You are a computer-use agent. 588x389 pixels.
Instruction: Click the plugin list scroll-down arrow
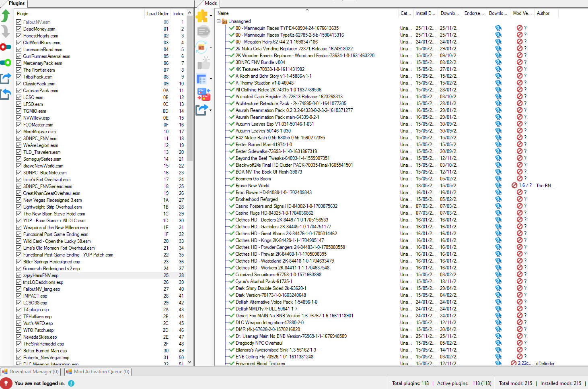(190, 362)
